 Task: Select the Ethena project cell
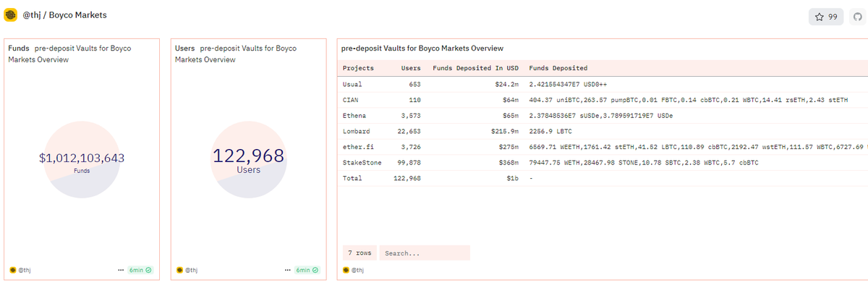(354, 116)
